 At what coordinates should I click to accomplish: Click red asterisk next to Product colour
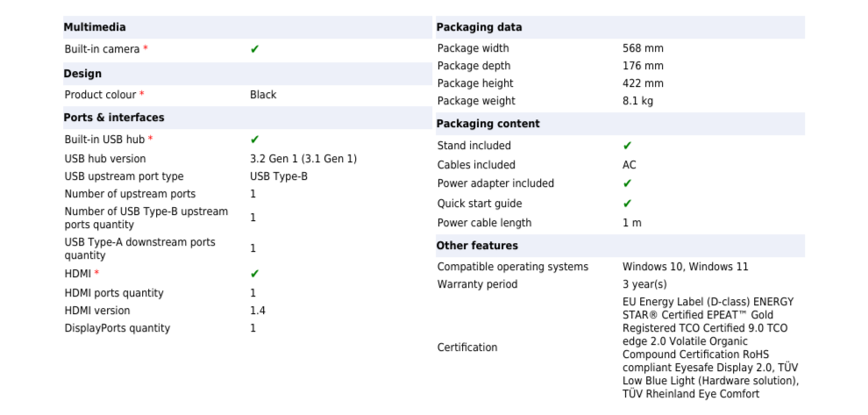[x=142, y=95]
